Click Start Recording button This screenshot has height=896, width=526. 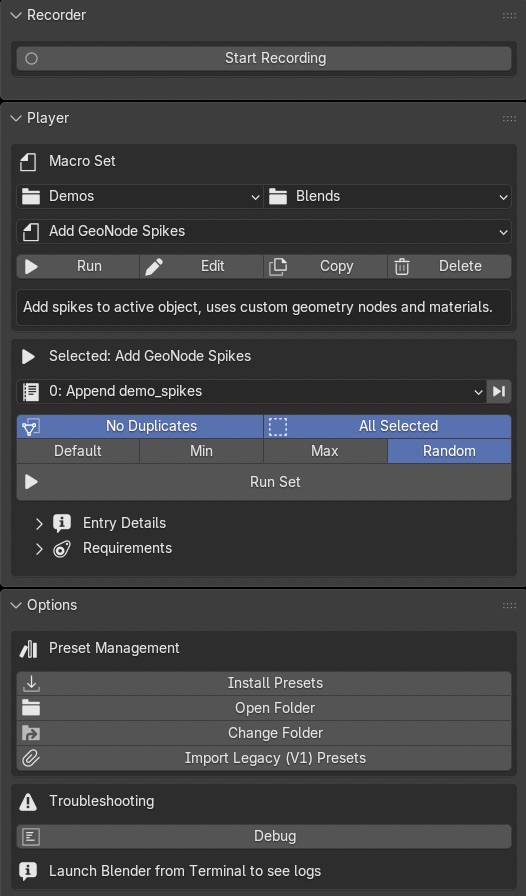264,58
